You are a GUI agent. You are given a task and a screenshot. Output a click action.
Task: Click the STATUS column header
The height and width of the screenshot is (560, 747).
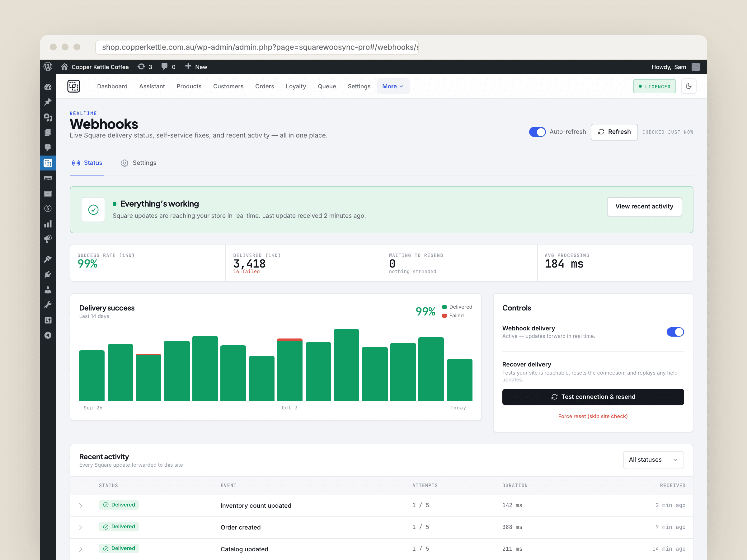click(x=108, y=485)
